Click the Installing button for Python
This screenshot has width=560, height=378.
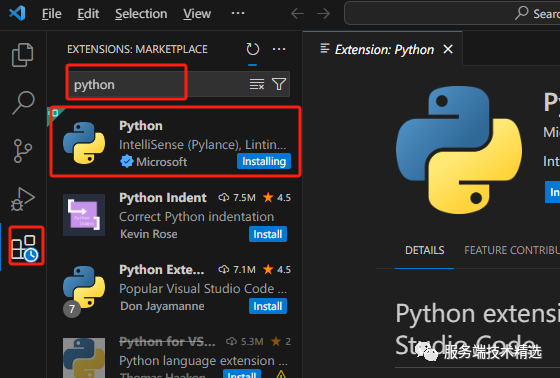coord(264,161)
